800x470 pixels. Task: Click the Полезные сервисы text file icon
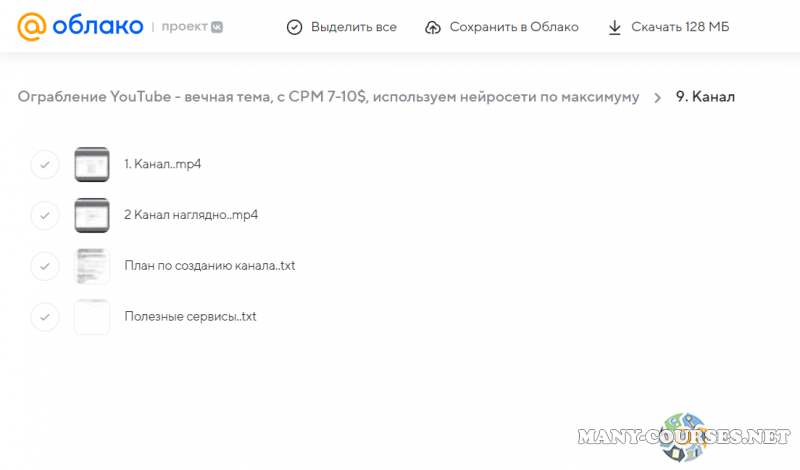[x=92, y=317]
